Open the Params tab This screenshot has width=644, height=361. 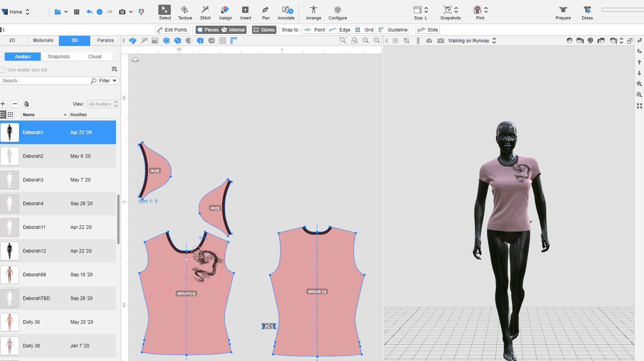click(105, 40)
